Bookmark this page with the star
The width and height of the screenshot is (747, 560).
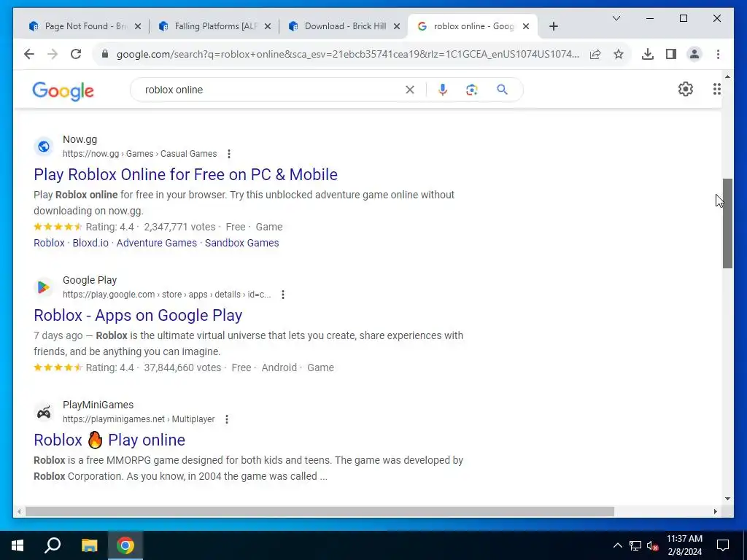pyautogui.click(x=619, y=54)
